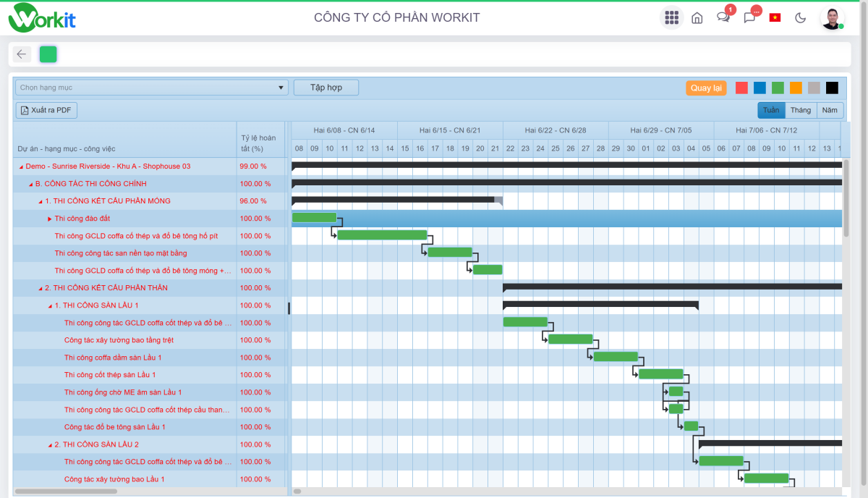Open the 'Chọn hạng mục' dropdown
The image size is (868, 498).
[151, 88]
